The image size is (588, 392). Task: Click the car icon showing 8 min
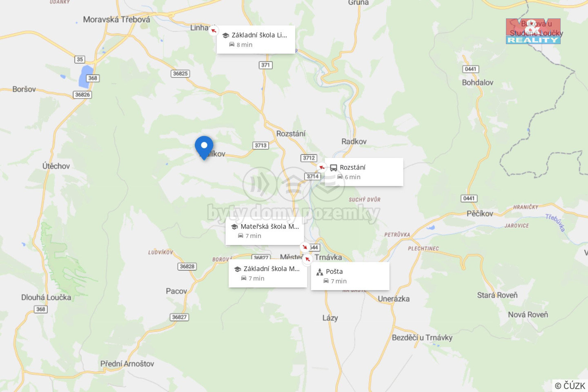click(x=232, y=45)
